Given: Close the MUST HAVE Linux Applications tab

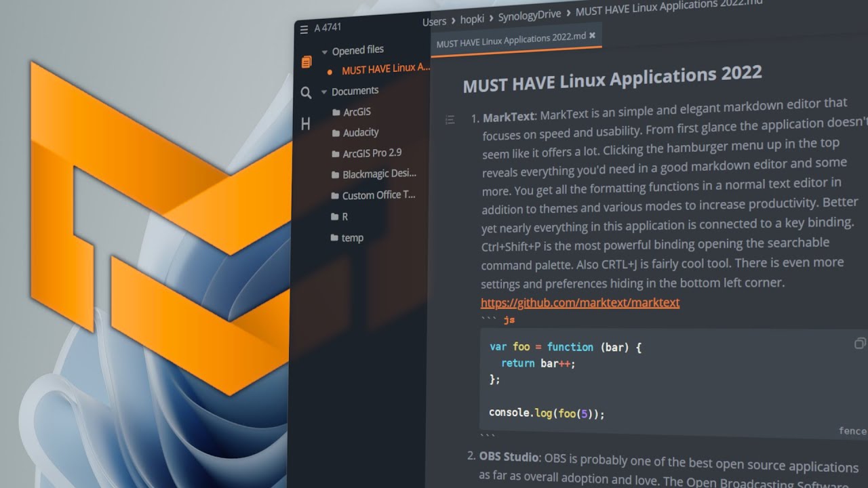Looking at the screenshot, I should click(x=592, y=35).
